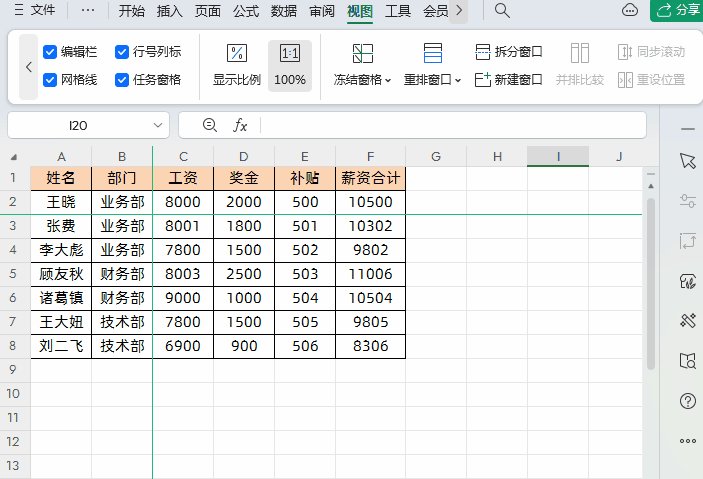Click the 薪资合计 header cell
This screenshot has height=479, width=703.
point(370,178)
